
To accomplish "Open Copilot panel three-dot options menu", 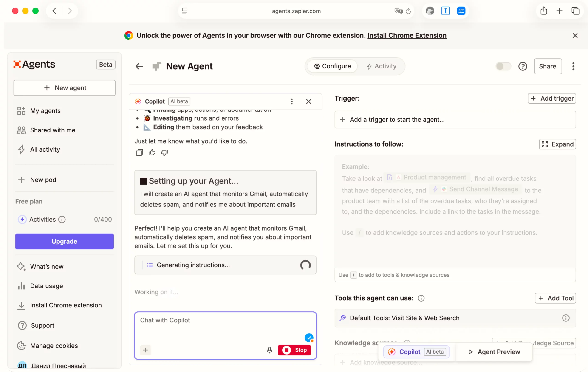I will point(291,101).
